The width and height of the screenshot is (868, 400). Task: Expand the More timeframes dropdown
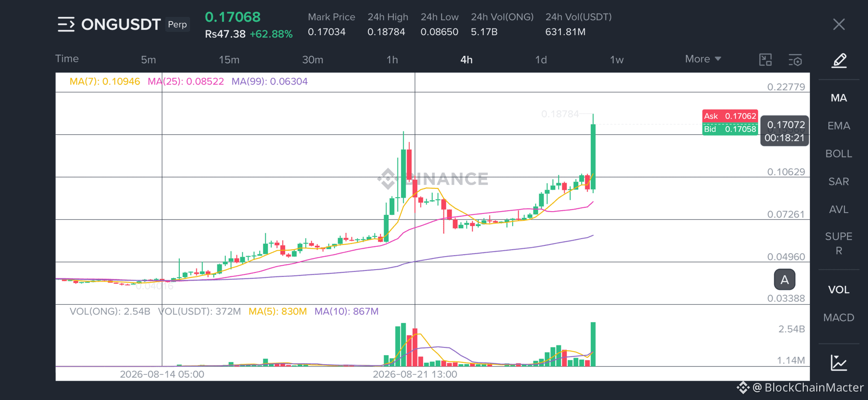click(703, 59)
